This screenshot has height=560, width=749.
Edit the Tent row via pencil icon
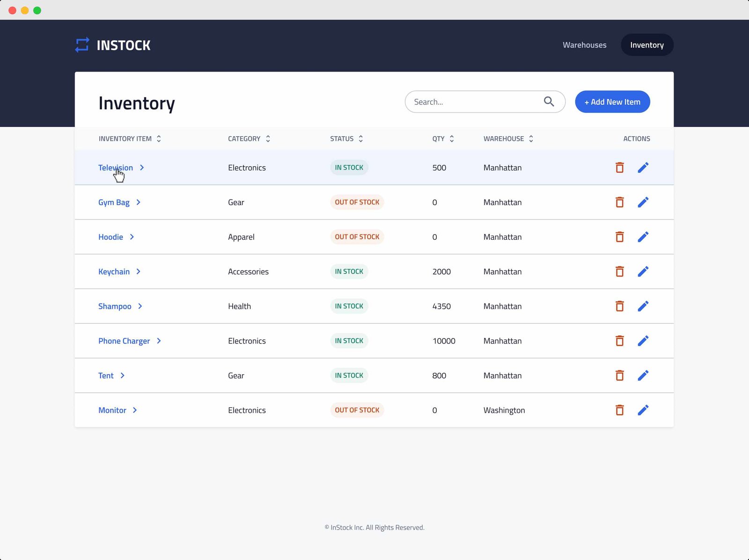643,376
